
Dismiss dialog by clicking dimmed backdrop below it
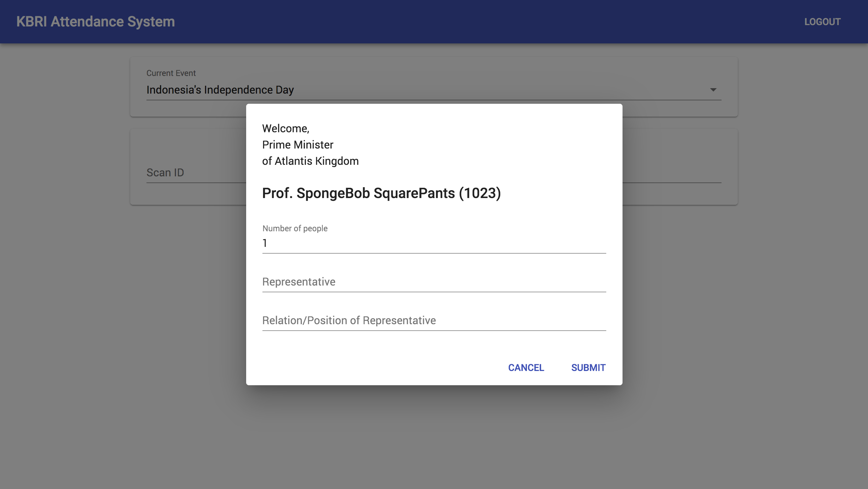coord(434,437)
